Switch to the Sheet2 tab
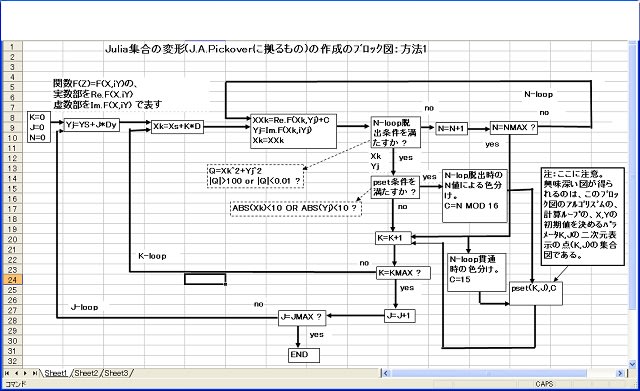 (x=87, y=373)
